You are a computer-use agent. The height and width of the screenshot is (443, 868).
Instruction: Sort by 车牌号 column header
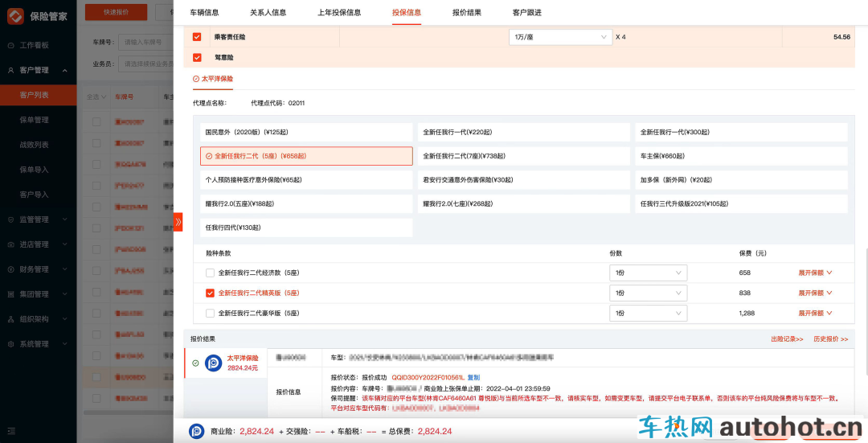(x=124, y=97)
